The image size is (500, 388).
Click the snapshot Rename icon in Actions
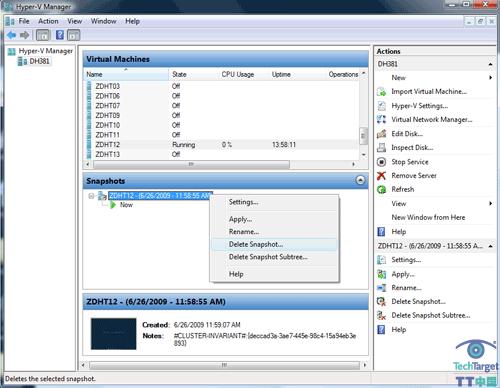(x=381, y=288)
